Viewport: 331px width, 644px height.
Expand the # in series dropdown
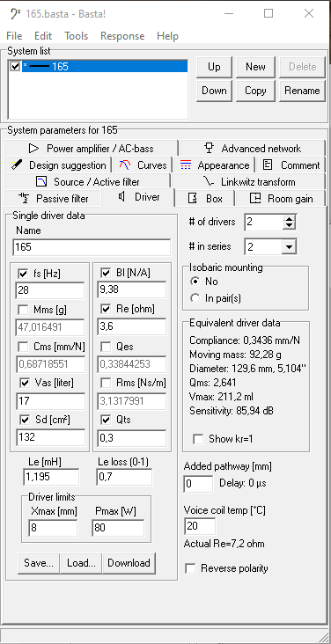click(290, 247)
